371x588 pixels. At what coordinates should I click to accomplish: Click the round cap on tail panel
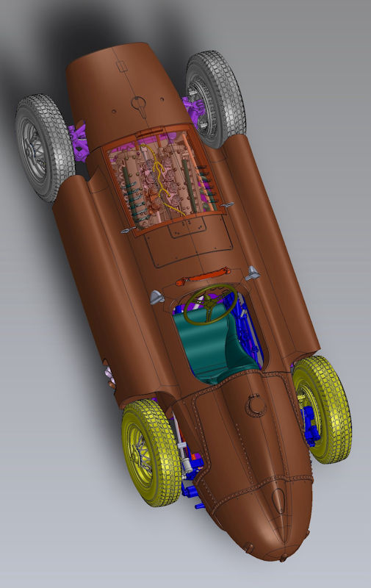coord(139,103)
